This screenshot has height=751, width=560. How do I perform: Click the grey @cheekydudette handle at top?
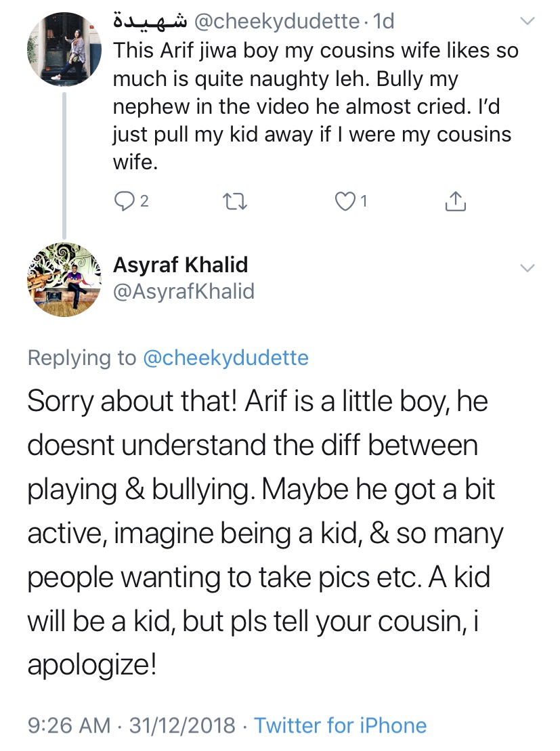(x=276, y=22)
